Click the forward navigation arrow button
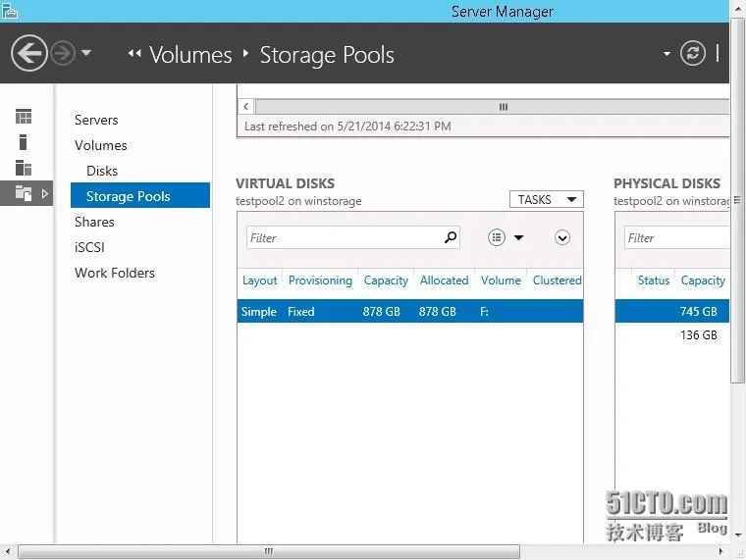746x560 pixels. point(63,53)
